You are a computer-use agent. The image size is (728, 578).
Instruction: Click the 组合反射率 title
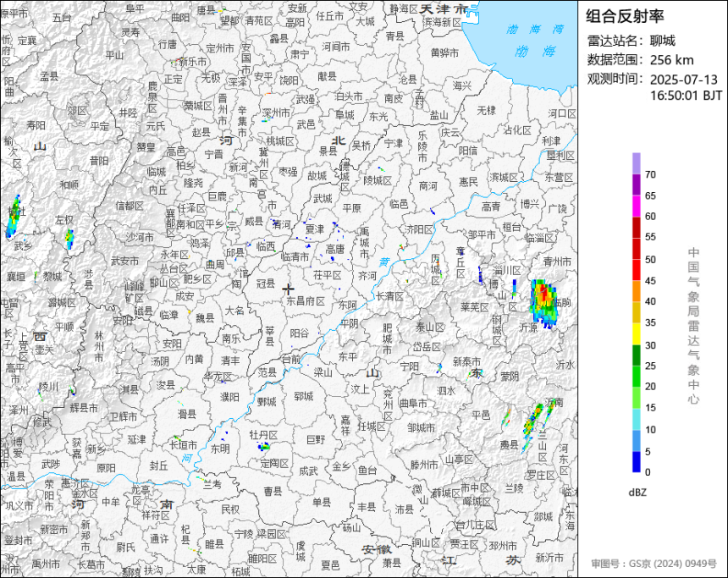coord(625,17)
